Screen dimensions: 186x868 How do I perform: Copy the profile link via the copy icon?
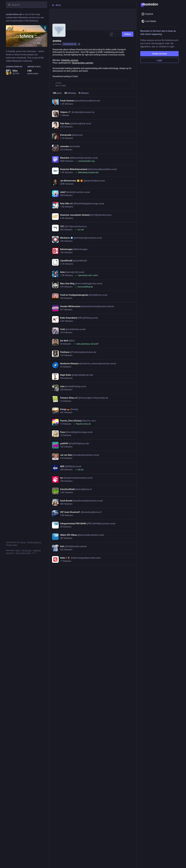(x=112, y=34)
